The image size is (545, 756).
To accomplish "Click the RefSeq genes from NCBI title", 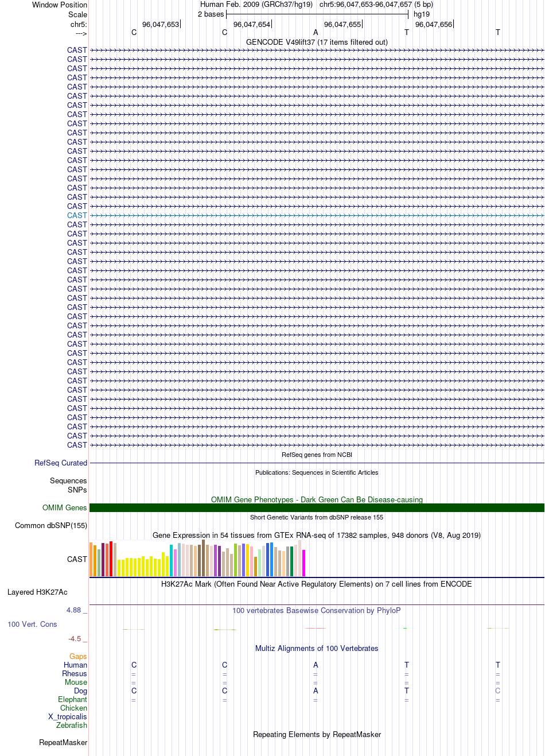I will (317, 455).
